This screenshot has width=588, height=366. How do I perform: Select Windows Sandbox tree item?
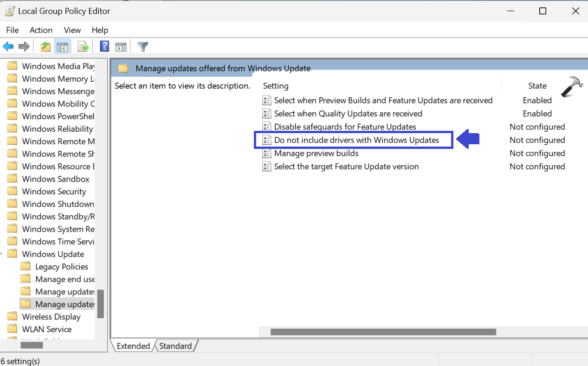(x=56, y=179)
